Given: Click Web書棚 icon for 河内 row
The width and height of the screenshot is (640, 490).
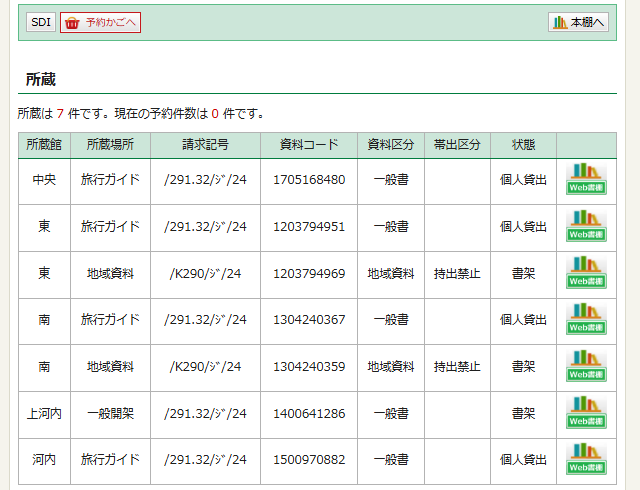Looking at the screenshot, I should [586, 459].
